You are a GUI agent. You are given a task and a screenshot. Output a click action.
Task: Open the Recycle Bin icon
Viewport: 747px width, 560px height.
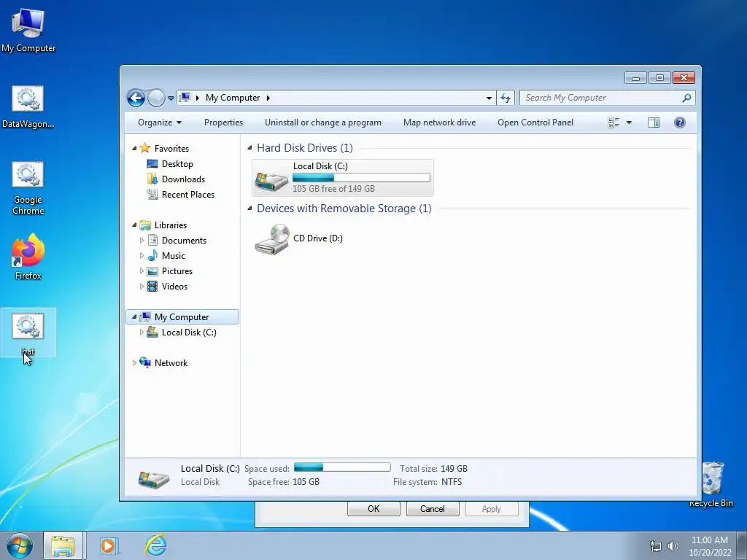(x=711, y=484)
